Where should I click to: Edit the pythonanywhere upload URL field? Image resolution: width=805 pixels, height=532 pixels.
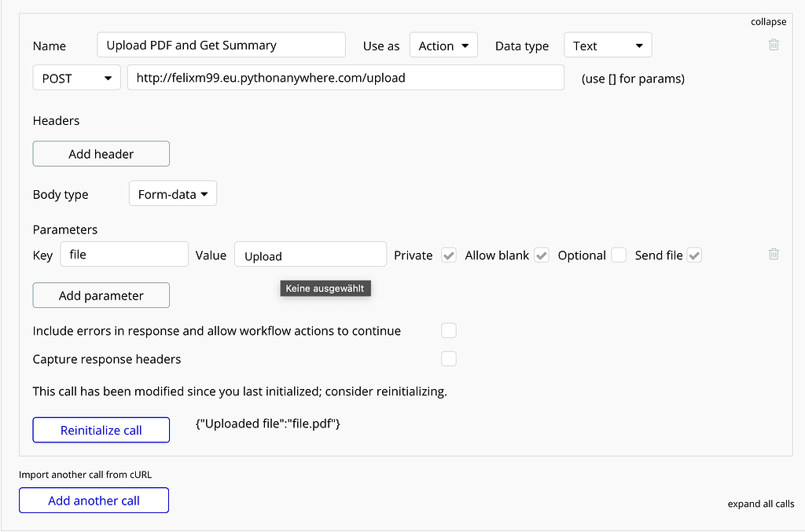click(346, 77)
